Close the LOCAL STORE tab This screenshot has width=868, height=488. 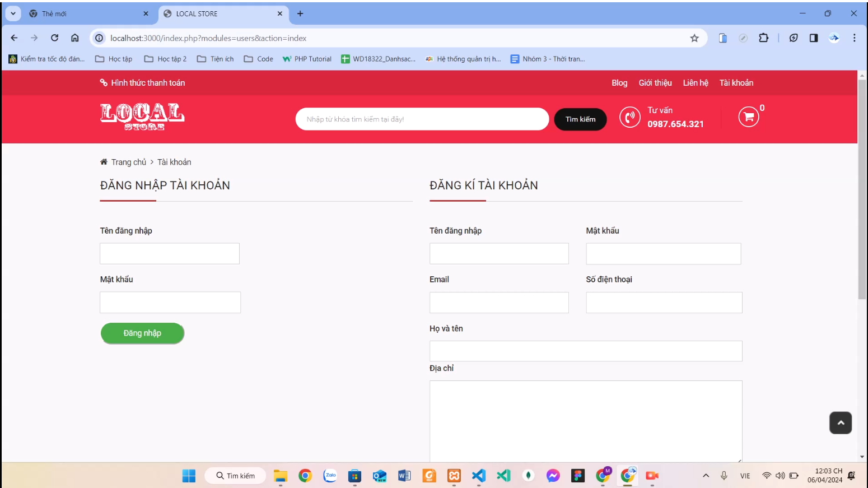pyautogui.click(x=280, y=13)
